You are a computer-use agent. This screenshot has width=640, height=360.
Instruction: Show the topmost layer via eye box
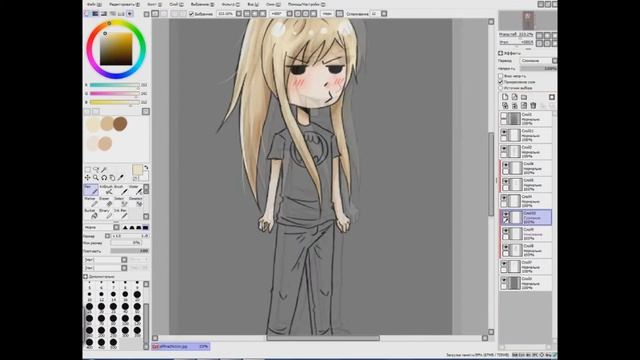[x=504, y=116]
